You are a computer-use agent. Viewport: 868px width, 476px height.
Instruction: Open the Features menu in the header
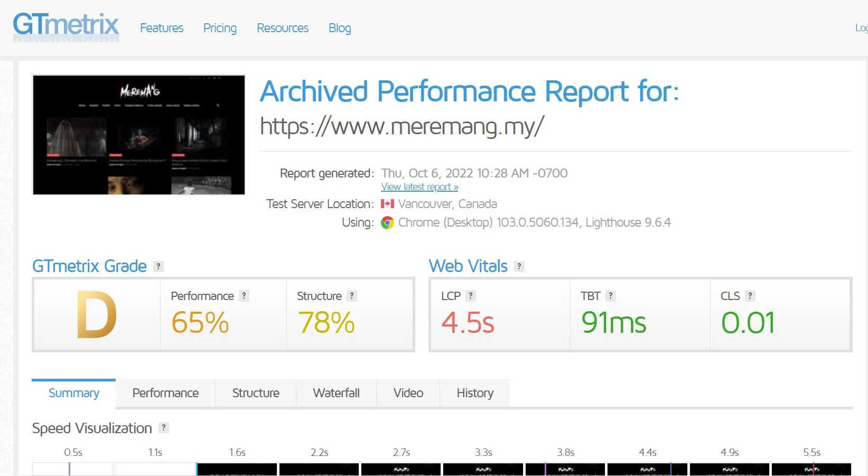coord(162,28)
